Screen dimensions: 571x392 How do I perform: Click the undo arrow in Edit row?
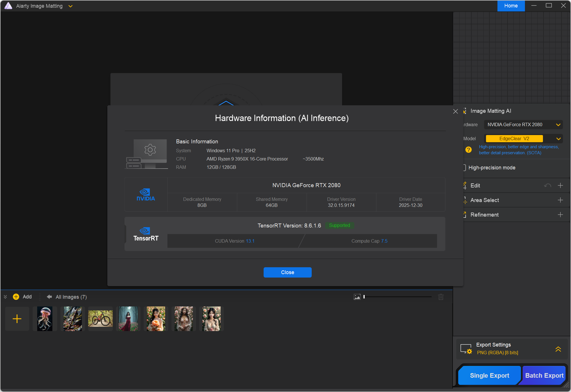click(547, 185)
